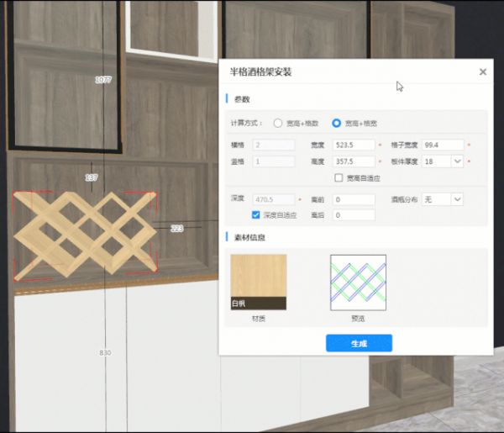Uncheck the 深度自适应 checkbox

coord(256,215)
